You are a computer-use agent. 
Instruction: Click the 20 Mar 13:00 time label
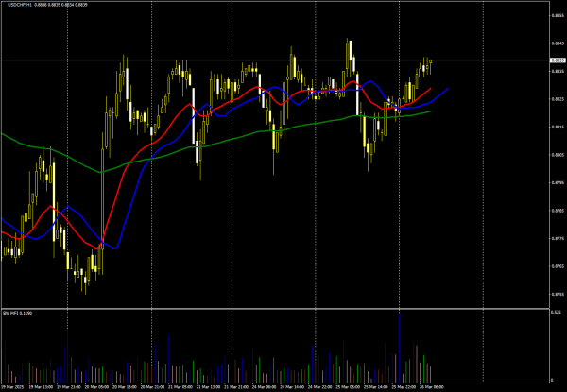click(x=123, y=386)
